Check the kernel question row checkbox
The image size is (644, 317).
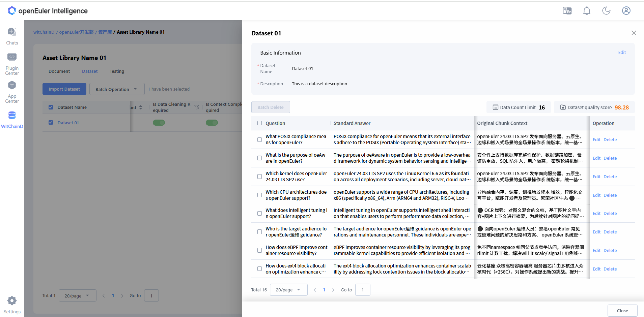point(259,177)
